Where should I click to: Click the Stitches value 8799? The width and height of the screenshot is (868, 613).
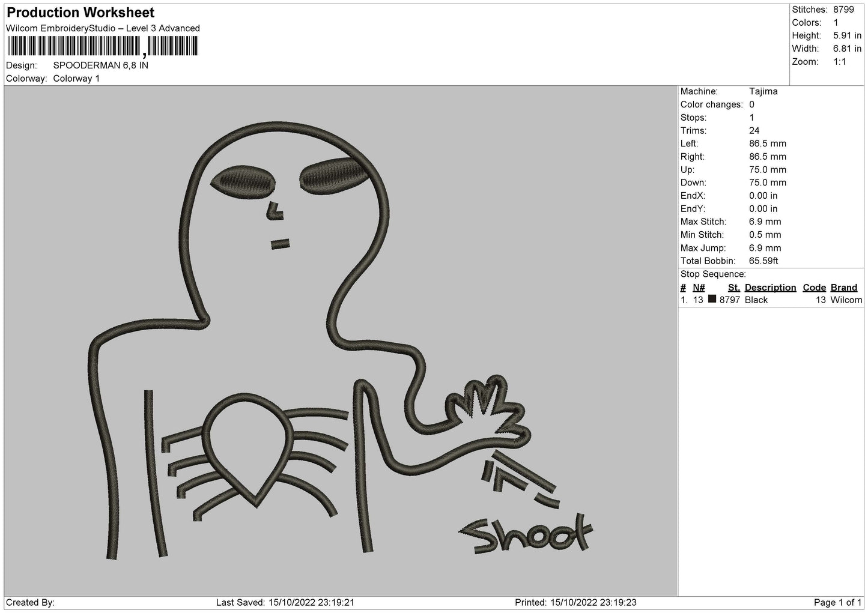click(x=843, y=10)
